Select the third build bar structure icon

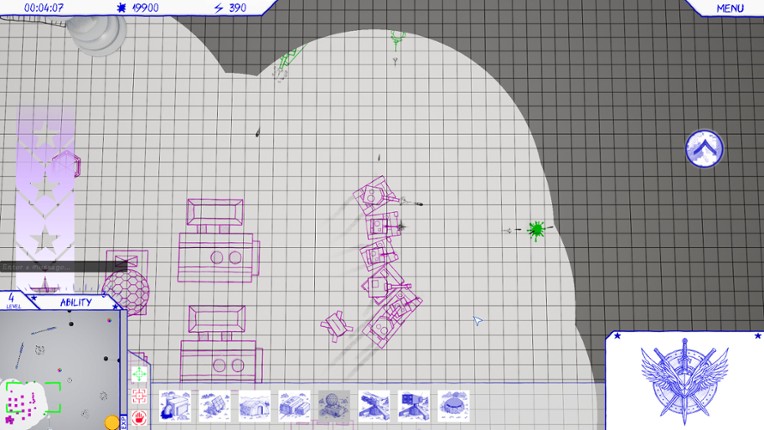coord(254,406)
